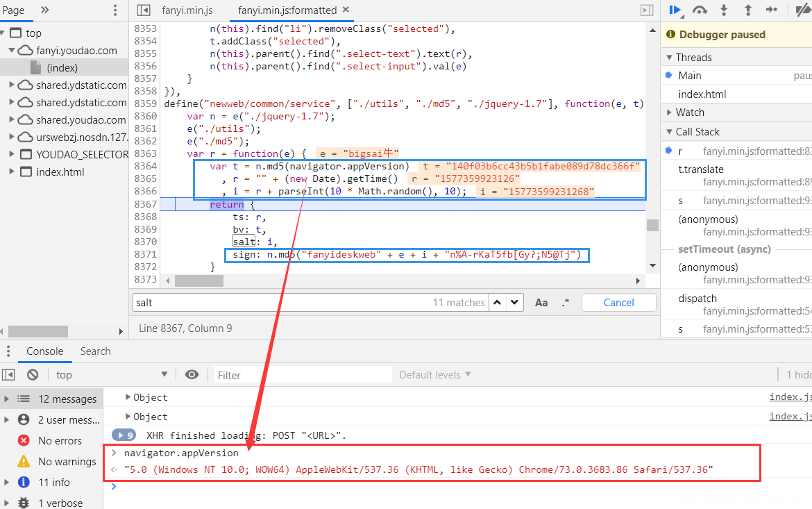This screenshot has height=509, width=812.
Task: Switch to the Search drawer tab
Action: coord(95,351)
